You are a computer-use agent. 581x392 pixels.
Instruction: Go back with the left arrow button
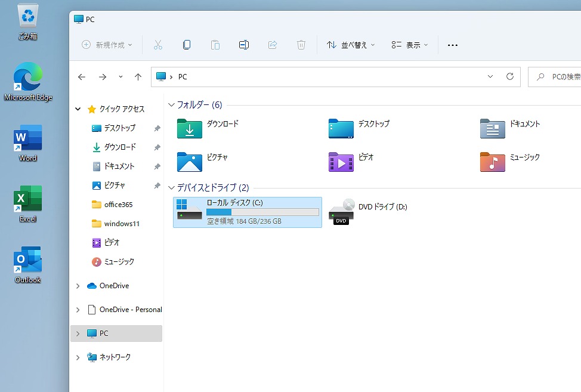click(x=82, y=77)
